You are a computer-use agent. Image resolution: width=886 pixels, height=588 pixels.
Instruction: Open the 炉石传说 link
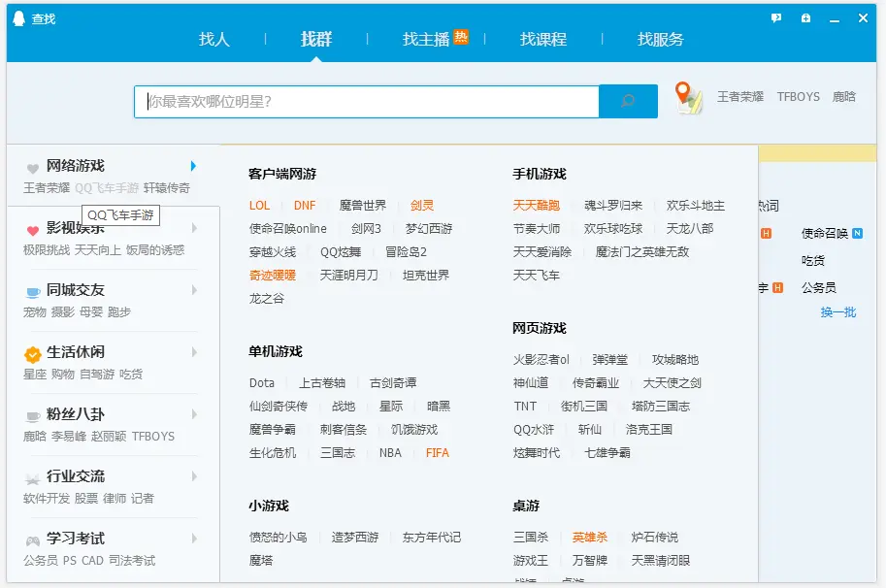pyautogui.click(x=655, y=538)
